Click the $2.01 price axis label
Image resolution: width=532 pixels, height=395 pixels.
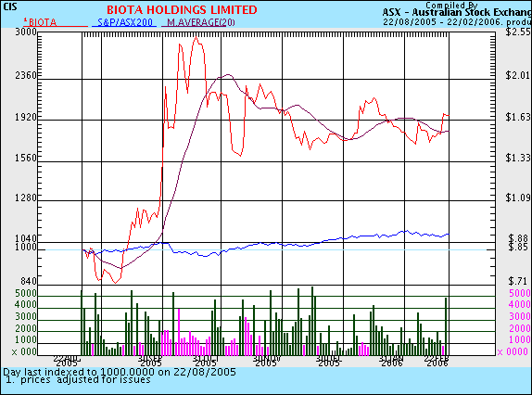[518, 75]
